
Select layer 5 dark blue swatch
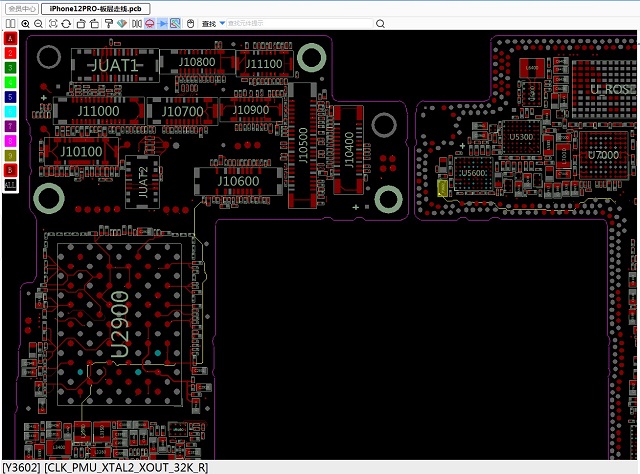pyautogui.click(x=10, y=97)
